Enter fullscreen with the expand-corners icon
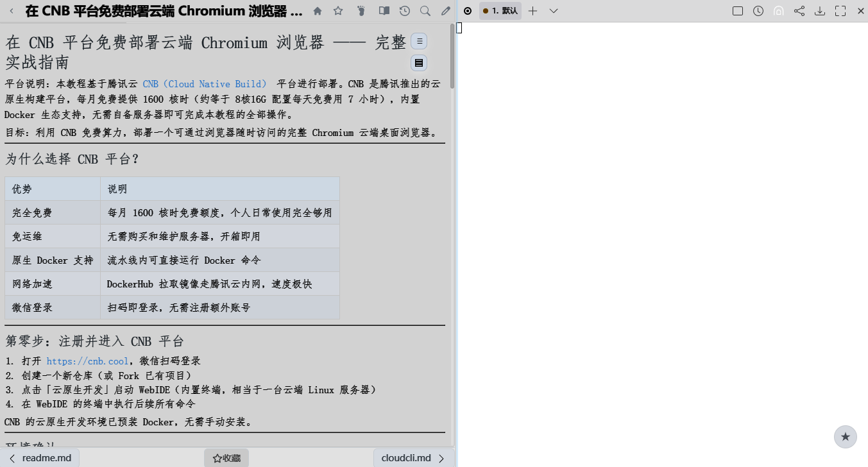Screen dimensions: 868x467 840,11
